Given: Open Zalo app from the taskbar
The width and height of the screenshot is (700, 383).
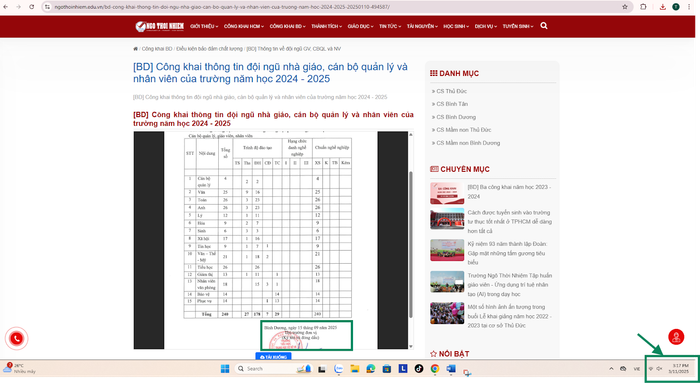Looking at the screenshot, I should pos(338,369).
